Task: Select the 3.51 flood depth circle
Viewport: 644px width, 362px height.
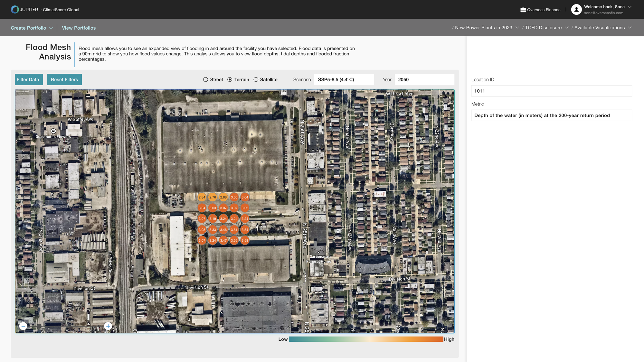Action: click(234, 230)
